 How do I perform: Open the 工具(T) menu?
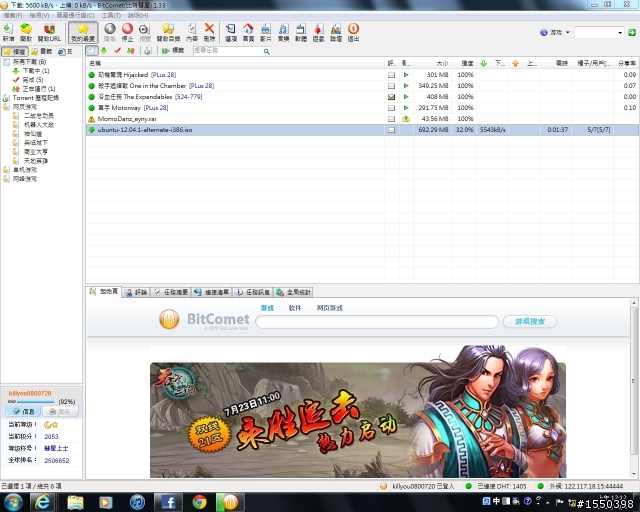point(111,15)
